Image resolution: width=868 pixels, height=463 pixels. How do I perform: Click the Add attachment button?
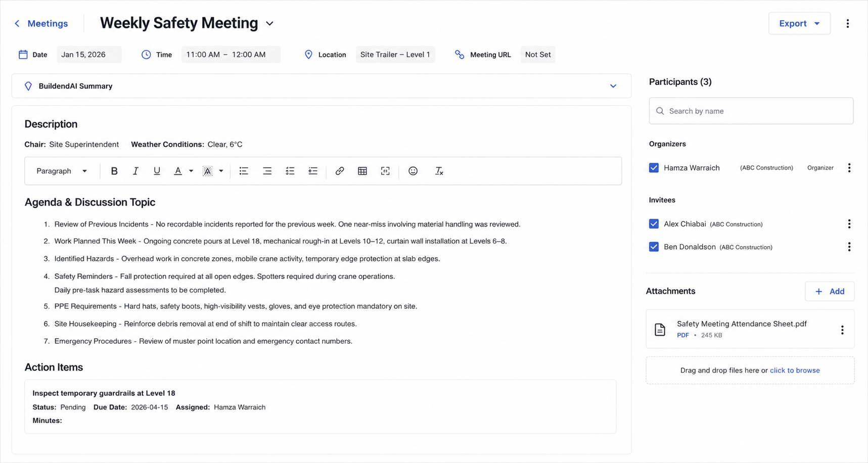coord(830,291)
